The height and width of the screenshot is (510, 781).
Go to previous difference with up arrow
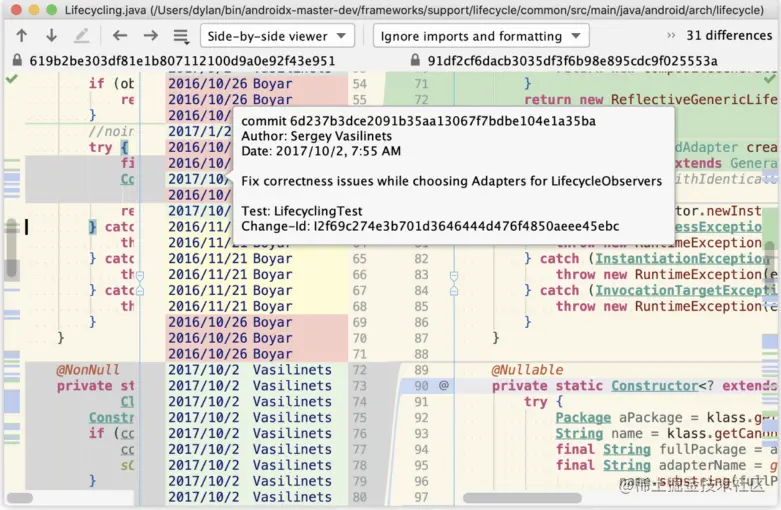[21, 36]
